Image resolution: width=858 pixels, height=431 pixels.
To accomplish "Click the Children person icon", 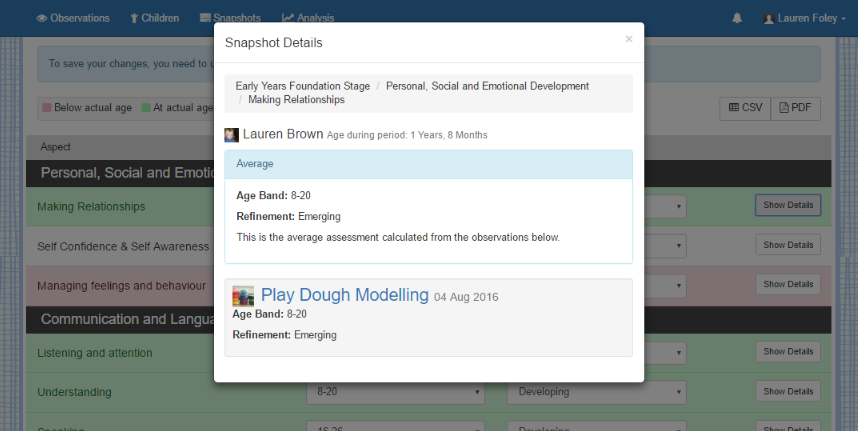I will tap(134, 19).
